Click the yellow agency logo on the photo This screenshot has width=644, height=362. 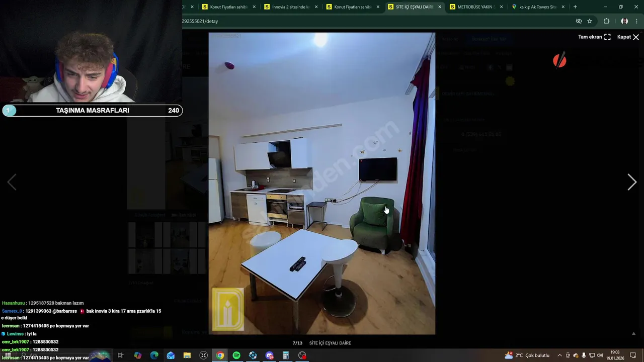(x=228, y=309)
